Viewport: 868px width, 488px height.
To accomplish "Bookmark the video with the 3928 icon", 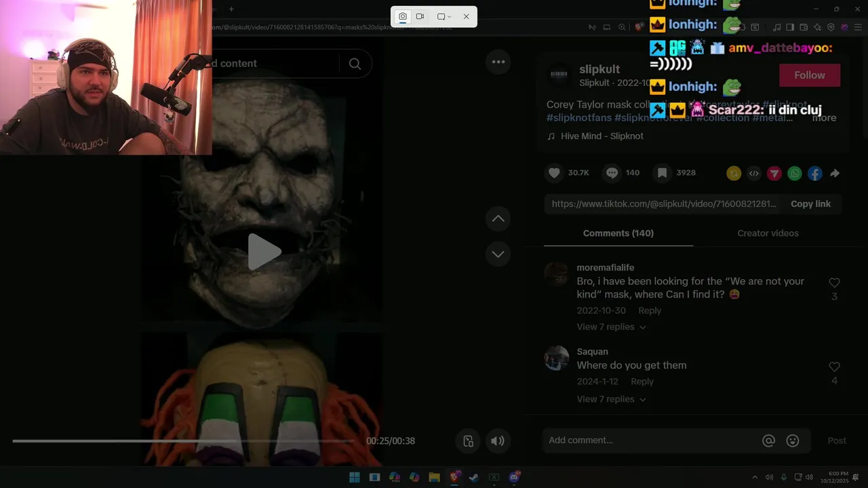I will (663, 173).
